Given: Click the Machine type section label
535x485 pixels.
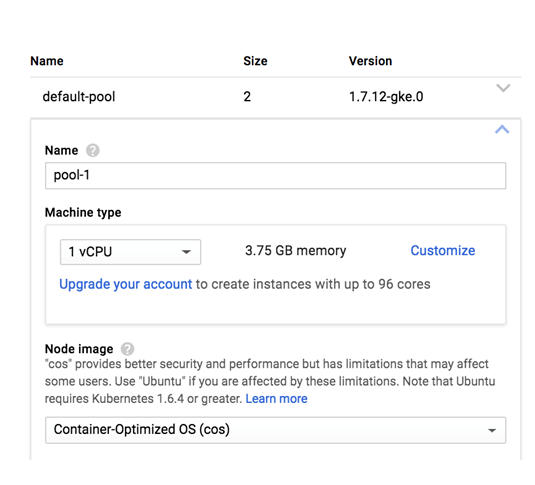Looking at the screenshot, I should 83,213.
